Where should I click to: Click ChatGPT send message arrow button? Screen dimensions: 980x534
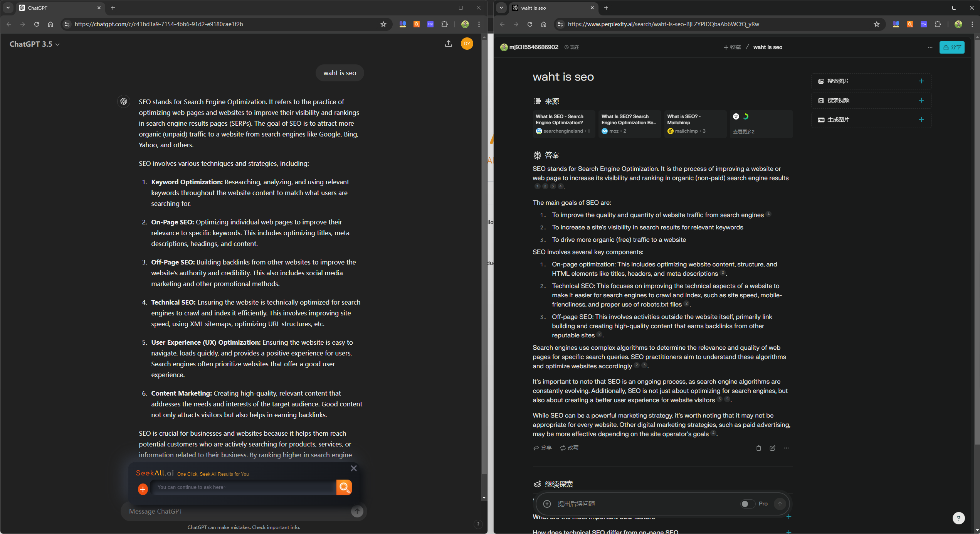(357, 511)
